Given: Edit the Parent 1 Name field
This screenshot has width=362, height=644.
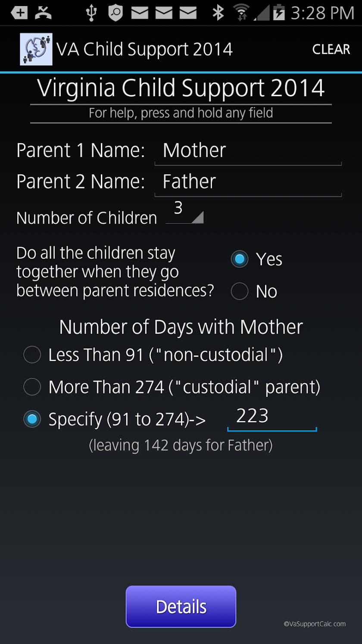Looking at the screenshot, I should (x=248, y=151).
